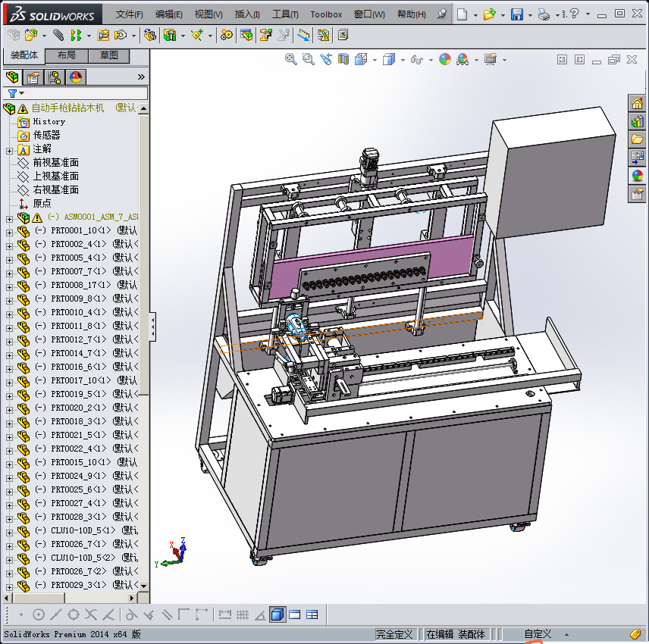Switch to the 布局 tab
Screen dimensions: 649x644
coord(66,55)
